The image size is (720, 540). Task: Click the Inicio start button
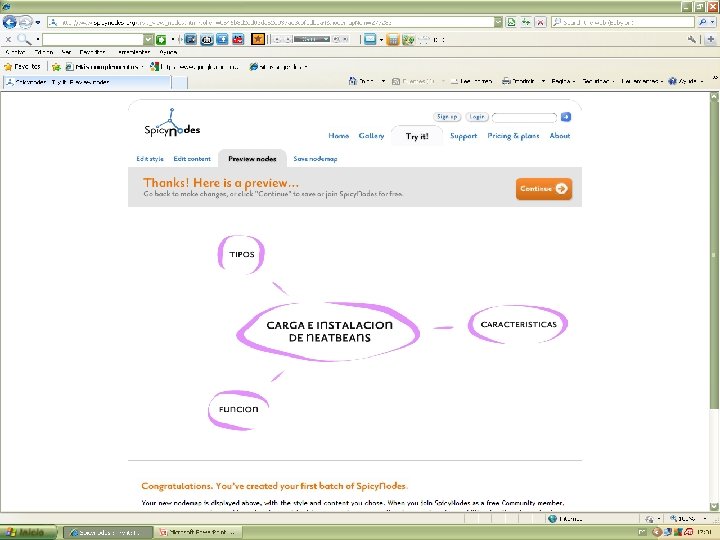(28, 533)
